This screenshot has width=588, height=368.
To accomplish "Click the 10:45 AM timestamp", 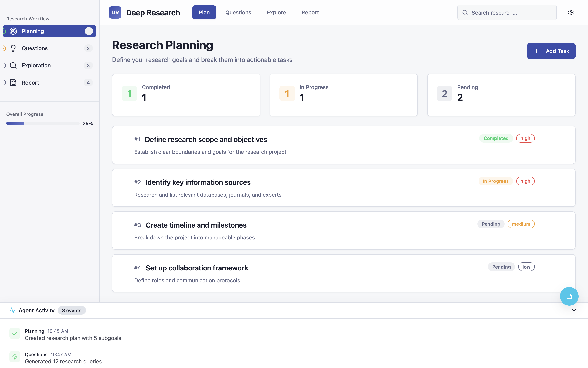I will 58,331.
